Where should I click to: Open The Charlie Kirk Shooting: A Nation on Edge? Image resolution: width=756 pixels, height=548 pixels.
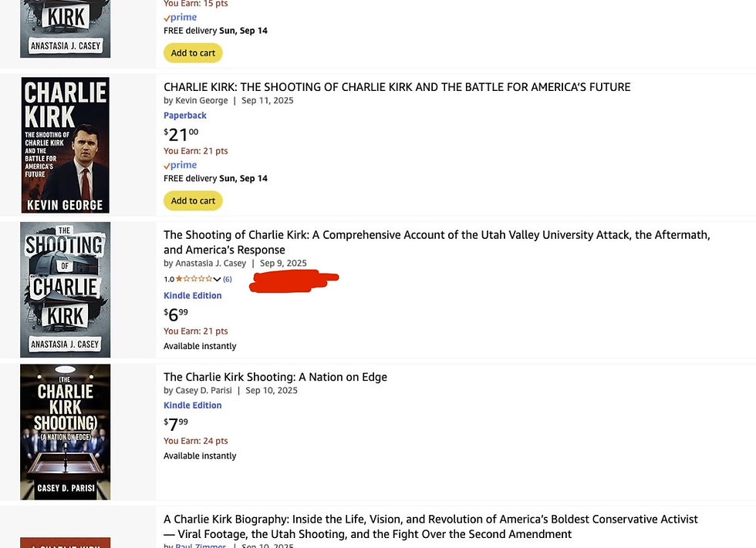tap(275, 377)
